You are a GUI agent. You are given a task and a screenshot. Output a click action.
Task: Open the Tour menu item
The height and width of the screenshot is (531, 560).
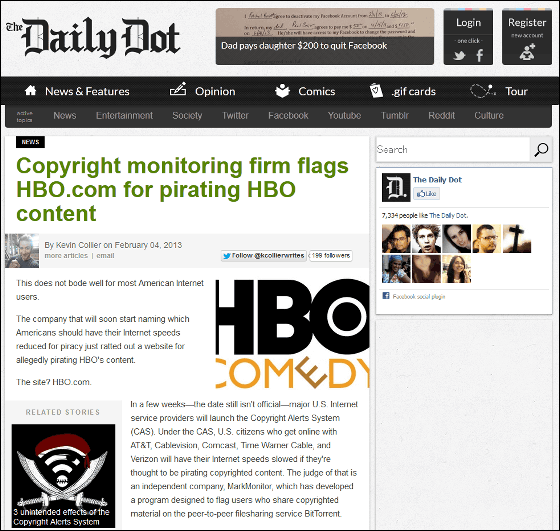click(x=516, y=91)
